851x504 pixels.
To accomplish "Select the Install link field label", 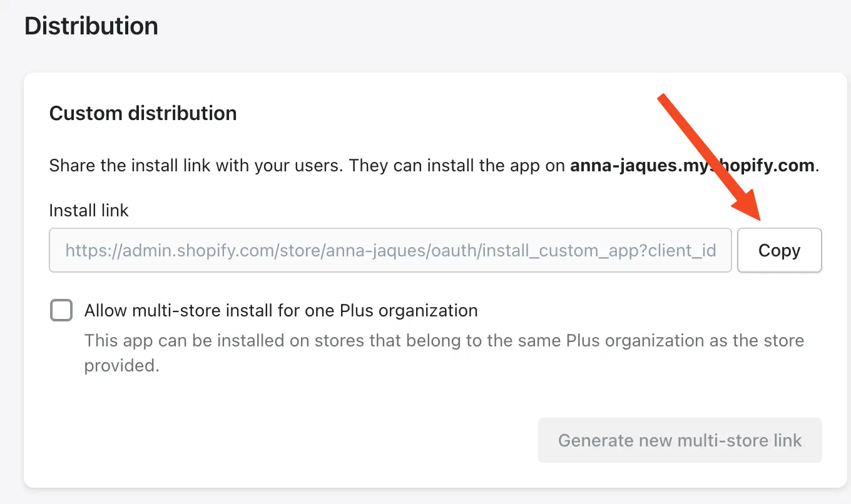I will click(x=88, y=210).
